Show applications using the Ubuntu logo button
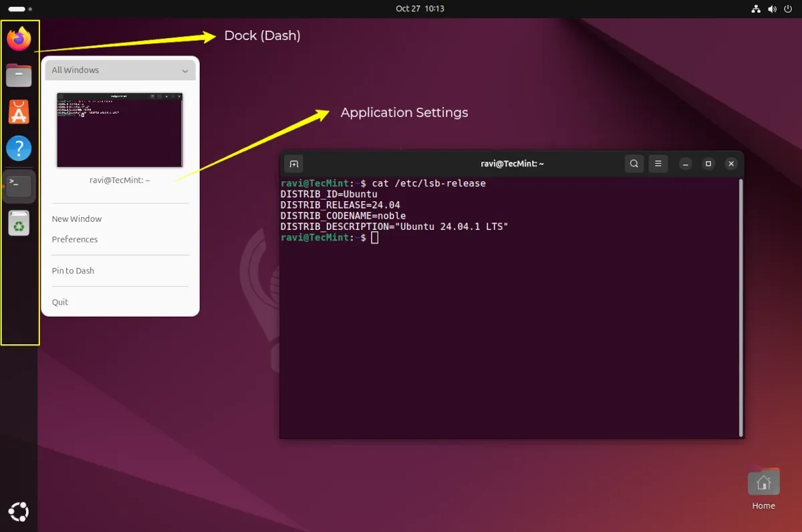This screenshot has width=802, height=532. click(x=19, y=512)
